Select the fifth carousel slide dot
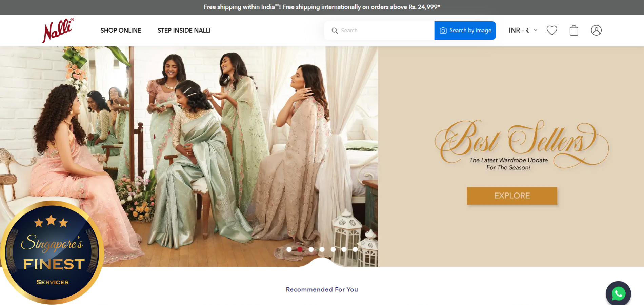644x305 pixels. pos(333,249)
